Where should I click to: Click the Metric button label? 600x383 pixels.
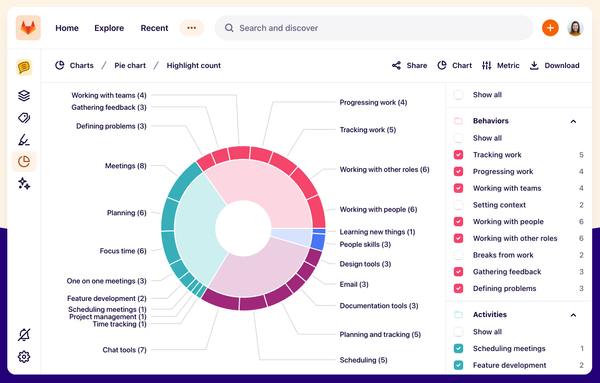pos(508,65)
